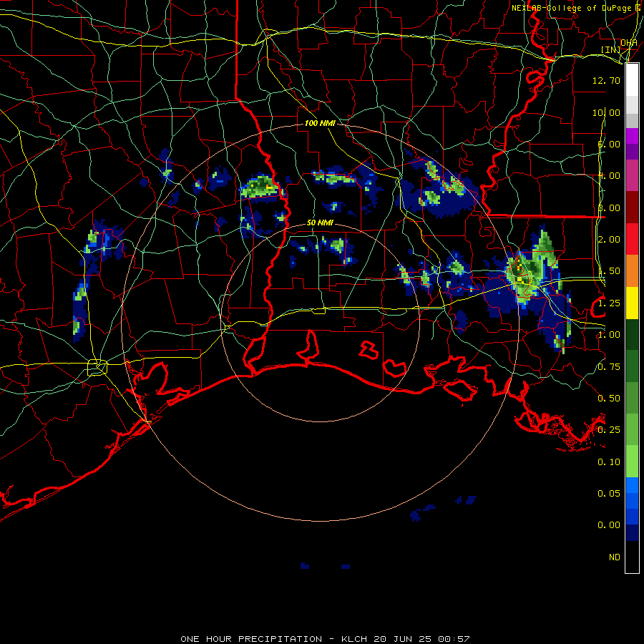
Task: Click the ND legend label
Action: (615, 557)
